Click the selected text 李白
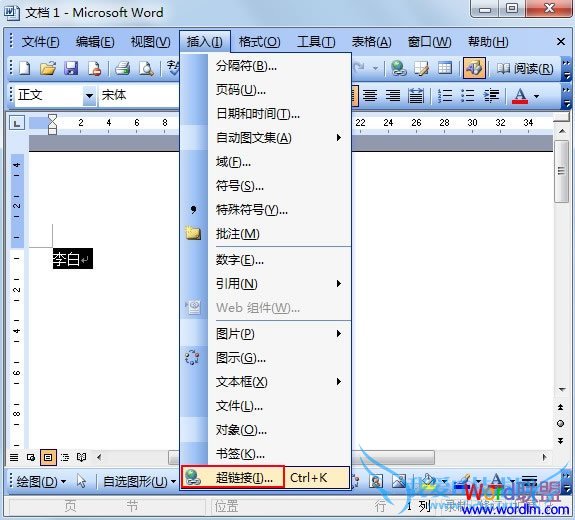Screen dimensions: 575x520 (66, 259)
